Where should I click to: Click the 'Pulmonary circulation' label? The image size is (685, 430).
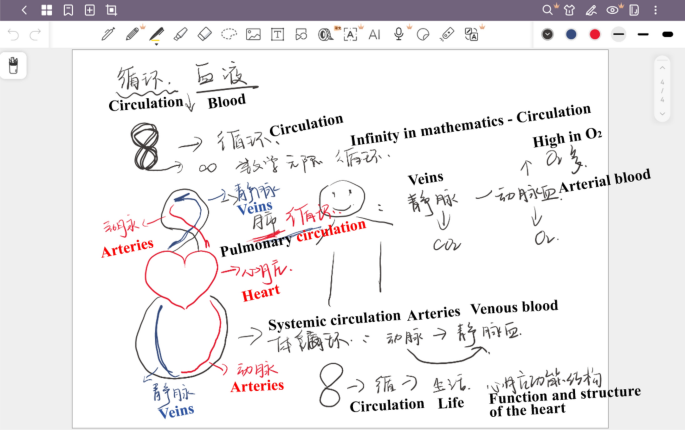click(x=293, y=238)
